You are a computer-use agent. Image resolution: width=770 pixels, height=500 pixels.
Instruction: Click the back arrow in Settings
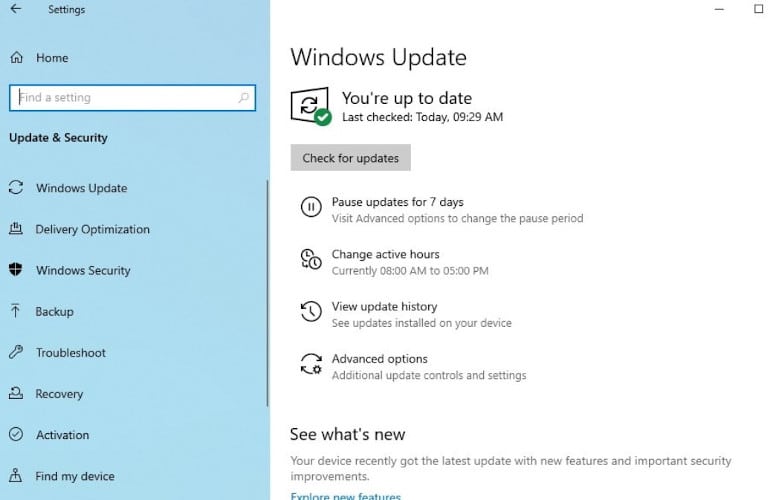pyautogui.click(x=16, y=9)
